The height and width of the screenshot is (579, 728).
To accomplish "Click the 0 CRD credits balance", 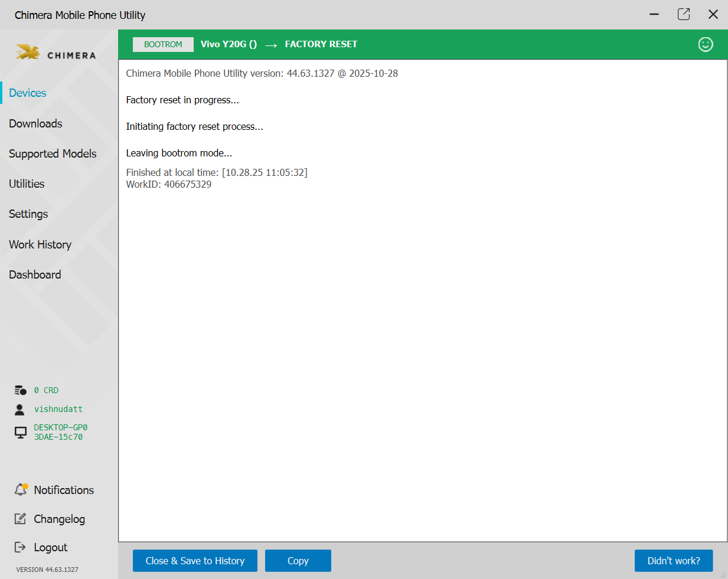I will tap(46, 390).
